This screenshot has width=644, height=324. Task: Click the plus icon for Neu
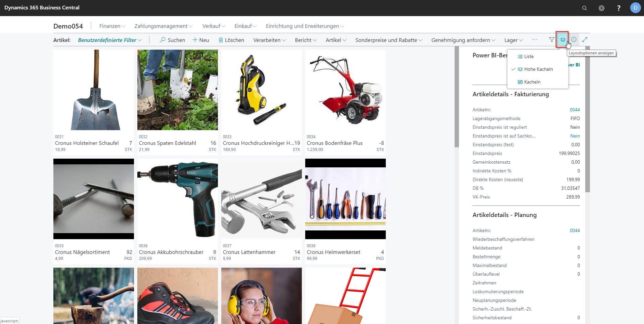[x=195, y=40]
